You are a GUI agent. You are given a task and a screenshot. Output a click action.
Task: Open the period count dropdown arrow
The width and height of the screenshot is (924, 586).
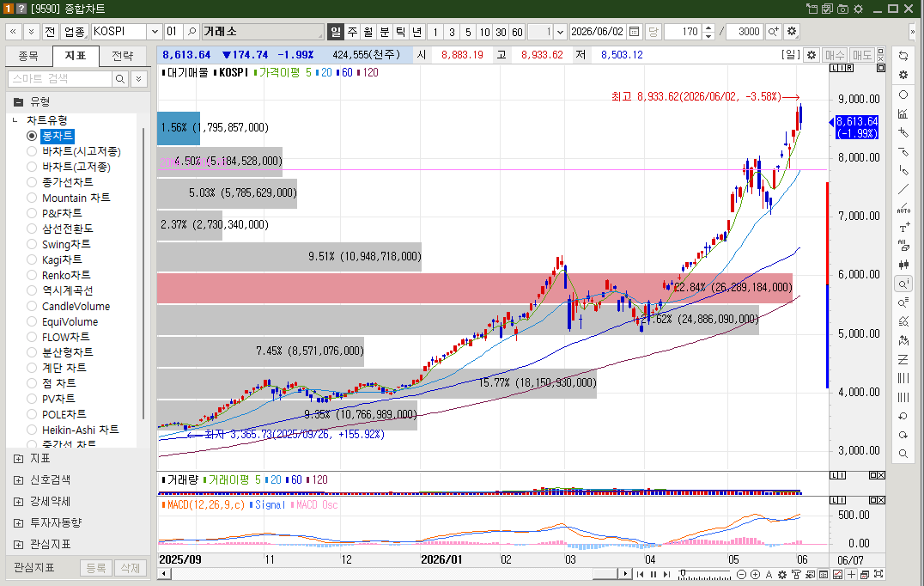[x=561, y=31]
